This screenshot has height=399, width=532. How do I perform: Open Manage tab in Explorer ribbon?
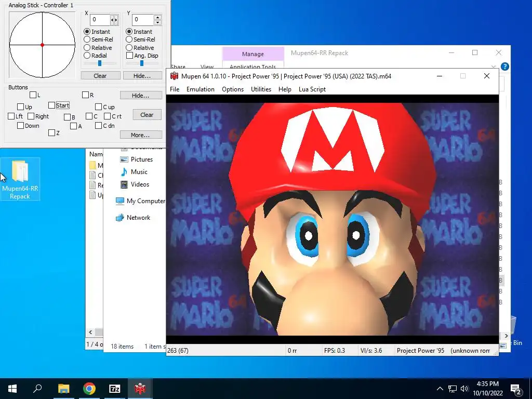tap(253, 54)
